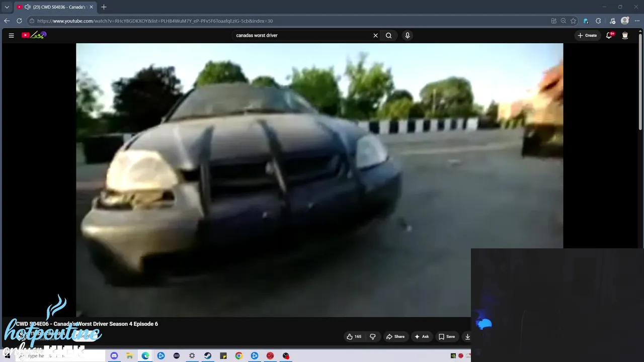Close the CWD S04E06 tab
The height and width of the screenshot is (362, 644).
point(91,7)
